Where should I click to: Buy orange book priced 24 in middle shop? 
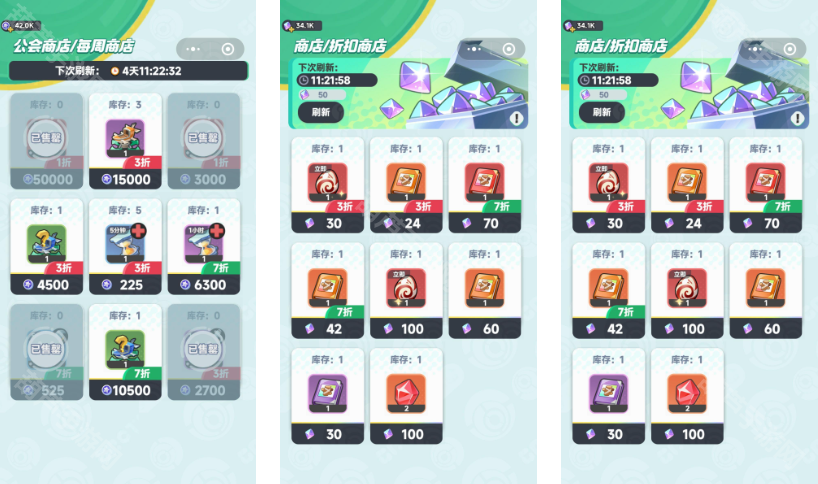pyautogui.click(x=406, y=185)
